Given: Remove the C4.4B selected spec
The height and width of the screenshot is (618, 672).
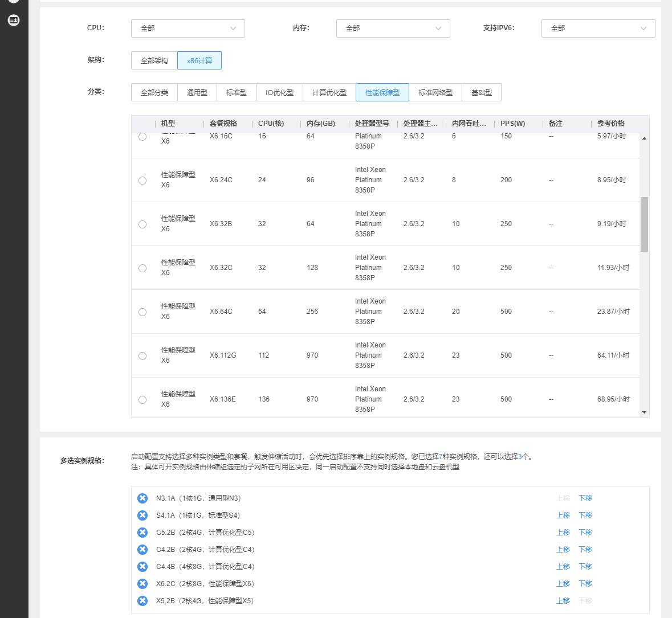Looking at the screenshot, I should (x=142, y=567).
